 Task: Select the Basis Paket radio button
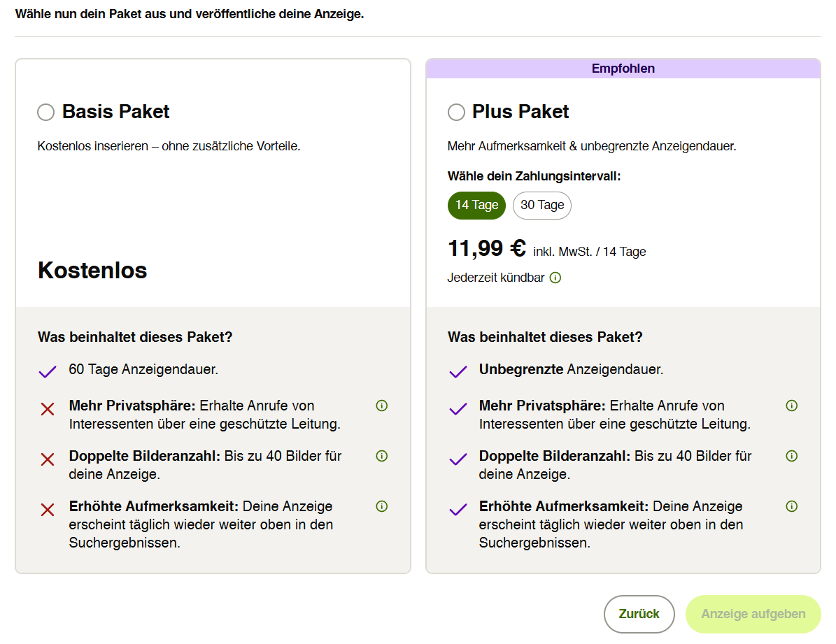[46, 112]
